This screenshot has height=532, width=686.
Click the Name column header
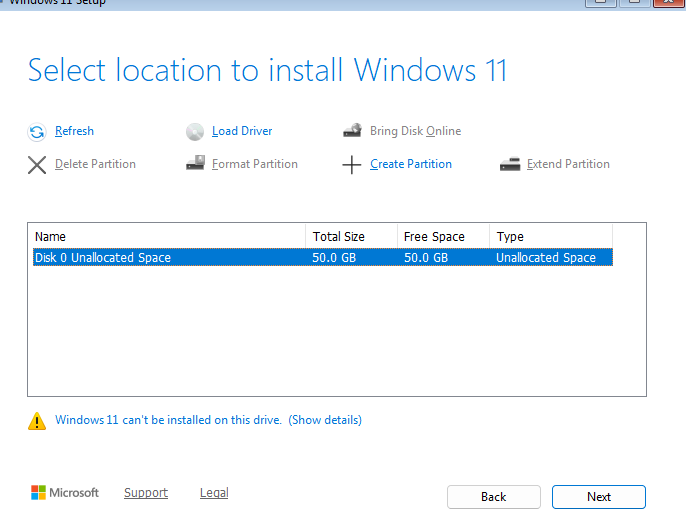pyautogui.click(x=169, y=237)
